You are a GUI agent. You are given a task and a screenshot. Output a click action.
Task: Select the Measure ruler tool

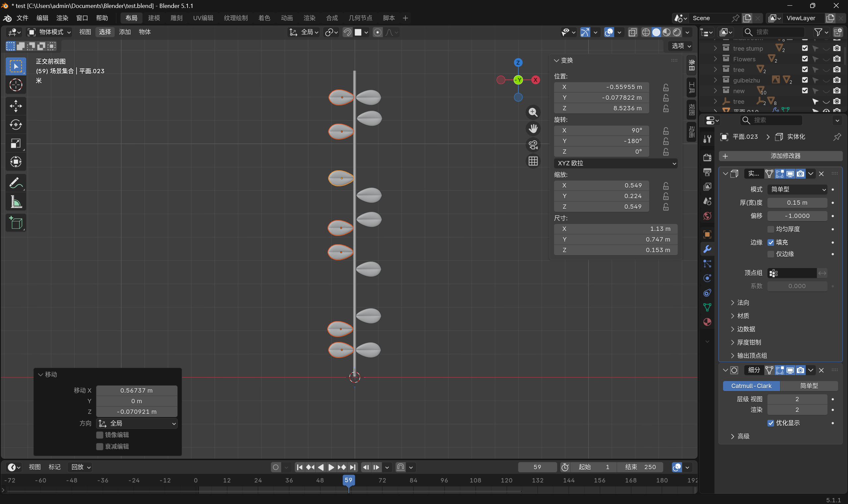point(16,202)
